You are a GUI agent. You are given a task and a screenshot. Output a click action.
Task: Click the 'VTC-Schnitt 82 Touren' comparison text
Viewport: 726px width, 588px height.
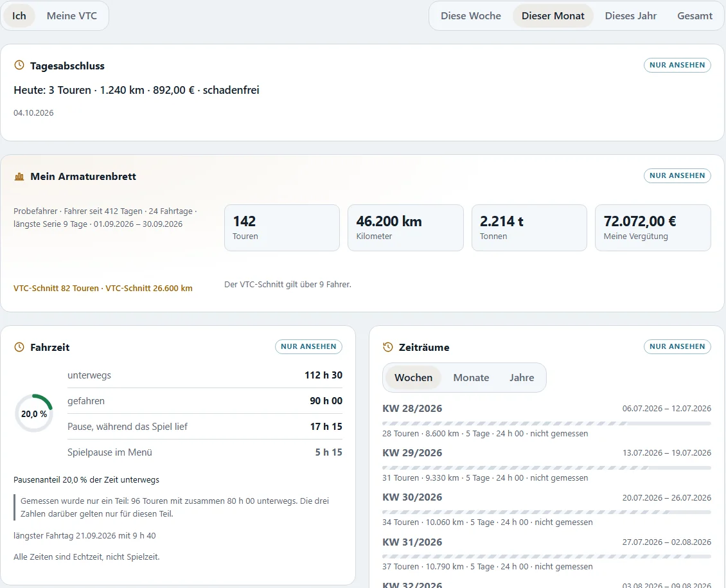56,289
